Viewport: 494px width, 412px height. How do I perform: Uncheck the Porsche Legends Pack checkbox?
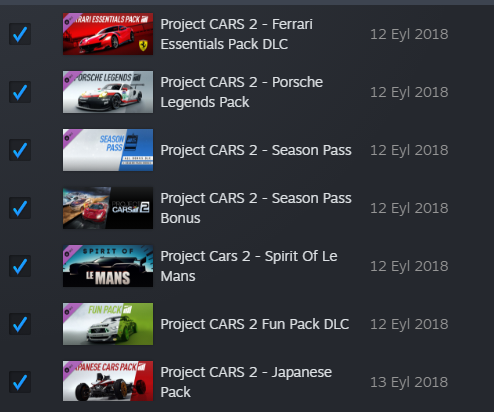tap(20, 92)
